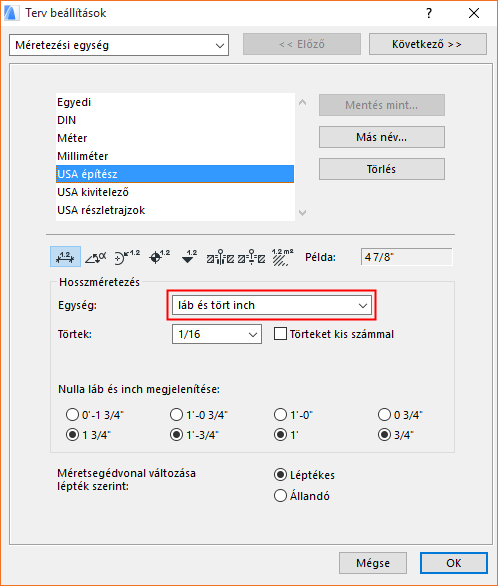Image resolution: width=498 pixels, height=586 pixels.
Task: Click the ArchiCAD icon in title bar
Action: [x=11, y=13]
